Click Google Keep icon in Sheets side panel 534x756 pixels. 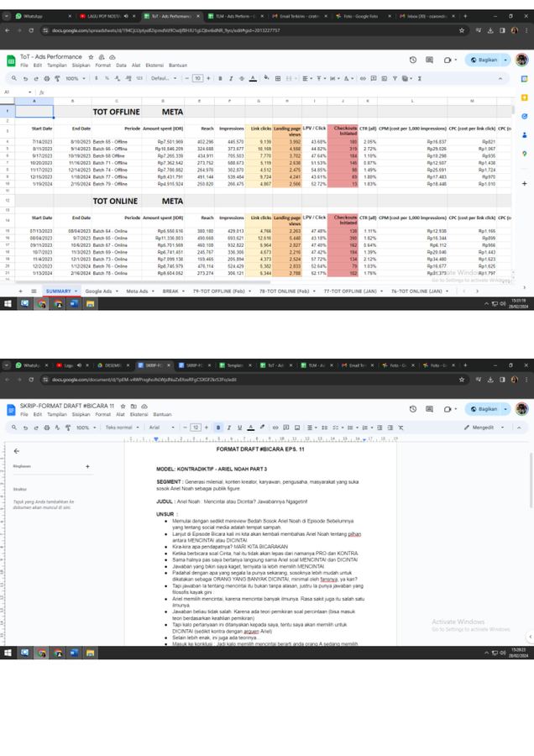(525, 97)
